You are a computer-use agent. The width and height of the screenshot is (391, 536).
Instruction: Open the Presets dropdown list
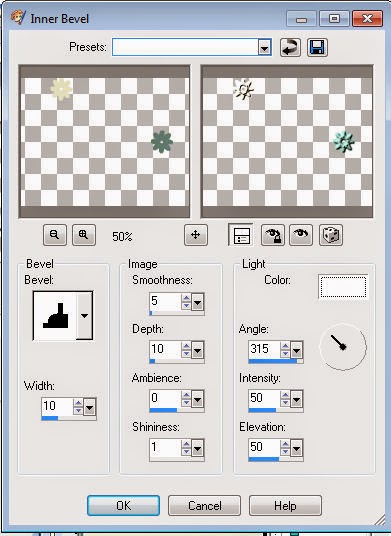(x=264, y=48)
